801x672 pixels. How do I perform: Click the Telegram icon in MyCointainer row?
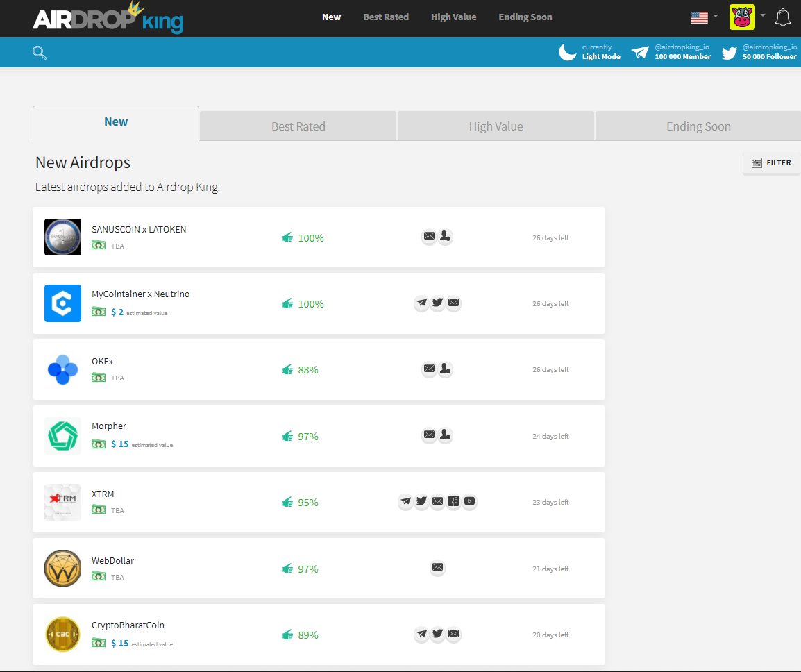point(421,303)
